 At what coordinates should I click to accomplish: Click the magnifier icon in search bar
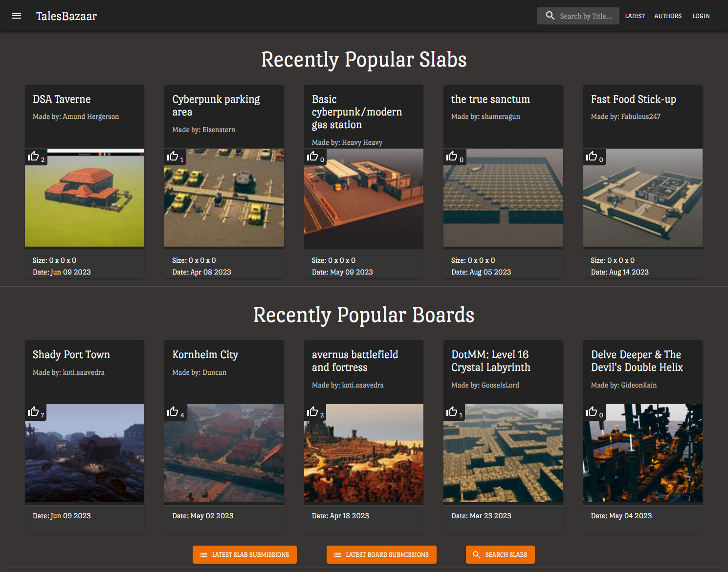pyautogui.click(x=550, y=16)
